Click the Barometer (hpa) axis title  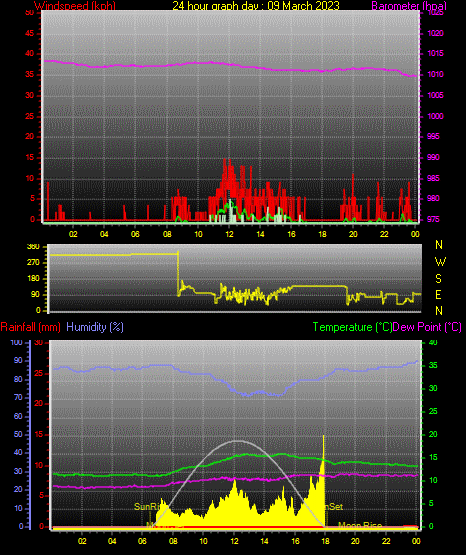pyautogui.click(x=409, y=6)
